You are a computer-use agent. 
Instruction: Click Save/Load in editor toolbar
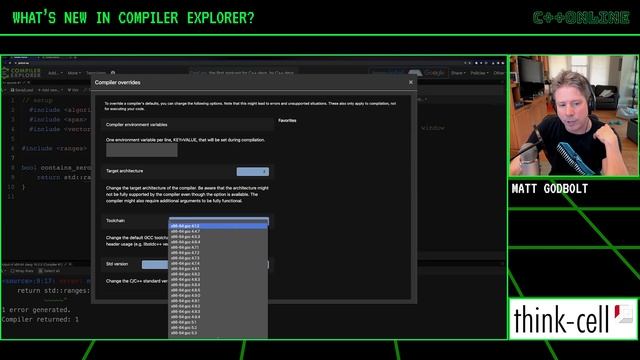coord(22,90)
